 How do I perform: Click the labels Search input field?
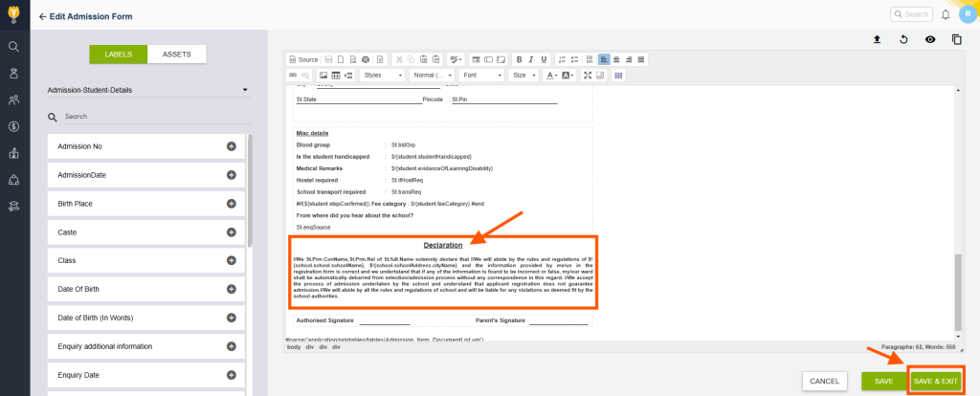pyautogui.click(x=144, y=117)
